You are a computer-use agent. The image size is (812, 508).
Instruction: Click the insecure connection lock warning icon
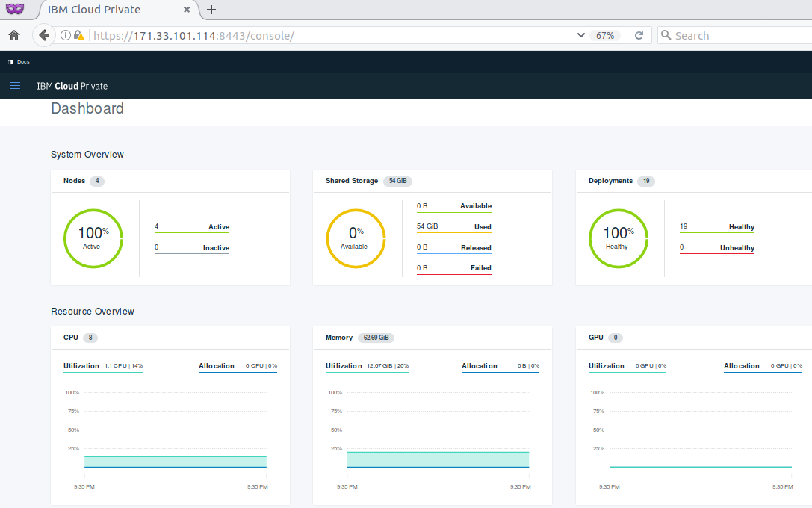pyautogui.click(x=78, y=35)
